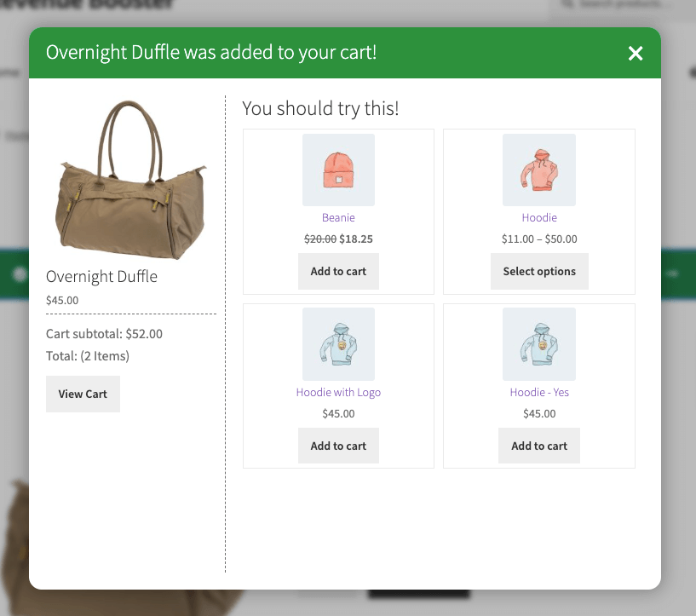Open the View Cart button

(83, 394)
